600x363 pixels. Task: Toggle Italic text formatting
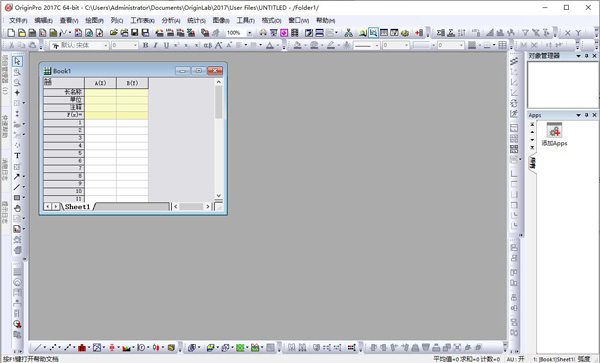pyautogui.click(x=156, y=46)
